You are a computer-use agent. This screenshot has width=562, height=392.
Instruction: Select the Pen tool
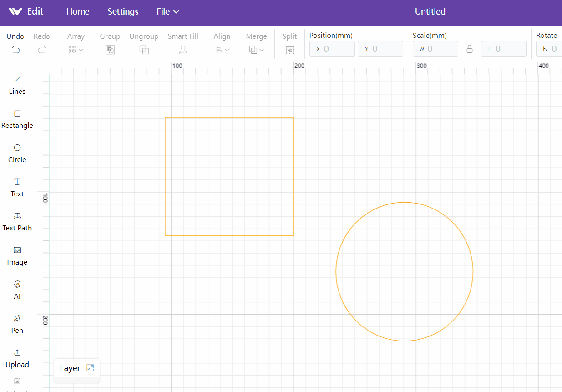pyautogui.click(x=17, y=324)
